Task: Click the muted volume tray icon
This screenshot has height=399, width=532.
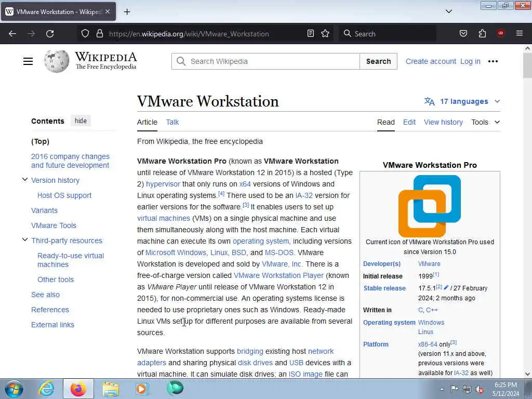Action: pyautogui.click(x=480, y=389)
